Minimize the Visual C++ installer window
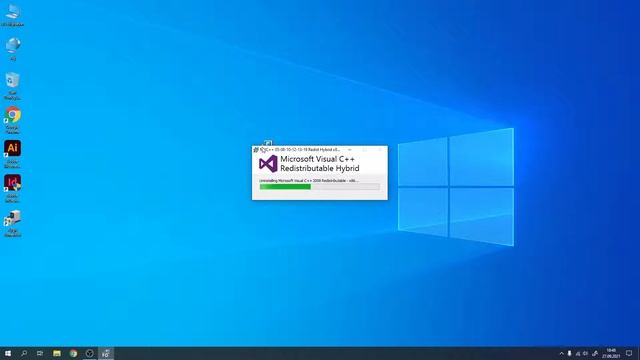 click(x=350, y=150)
